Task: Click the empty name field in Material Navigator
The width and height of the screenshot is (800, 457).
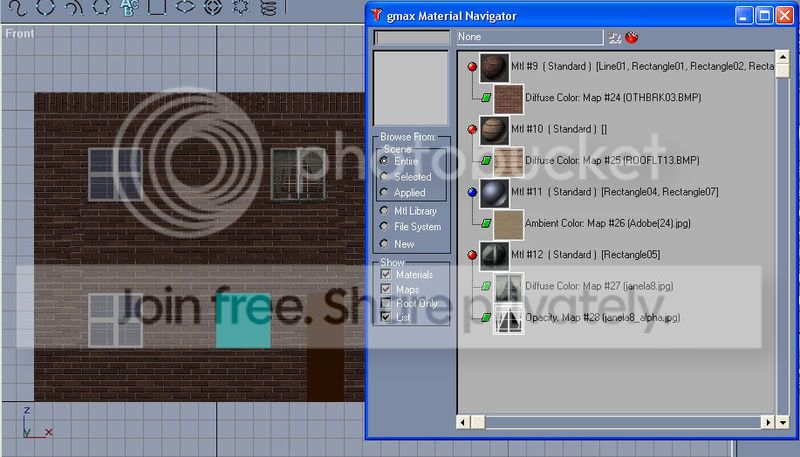Action: click(x=412, y=38)
